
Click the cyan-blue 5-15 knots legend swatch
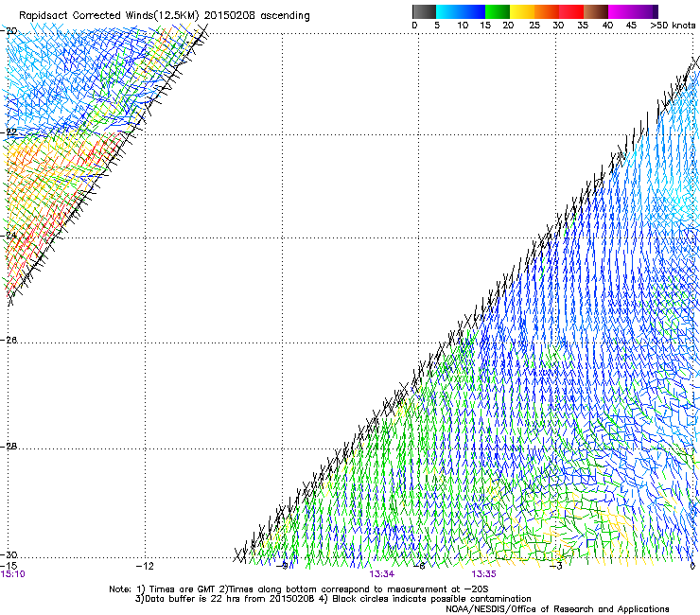(461, 11)
